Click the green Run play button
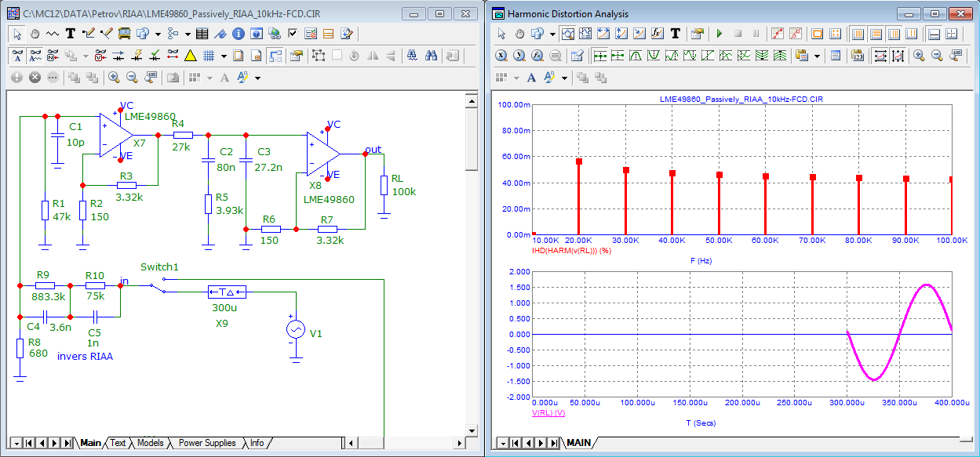Viewport: 980px width, 457px height. coord(719,34)
